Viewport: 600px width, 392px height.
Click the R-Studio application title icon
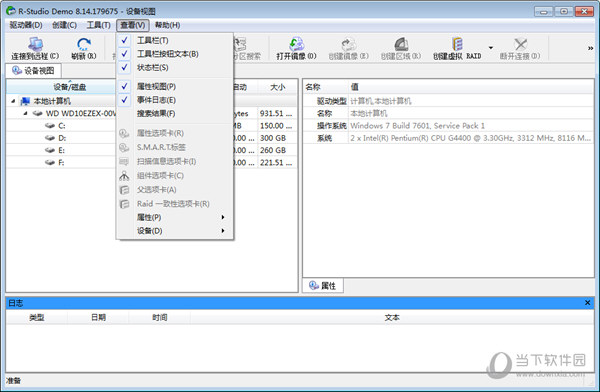click(11, 11)
